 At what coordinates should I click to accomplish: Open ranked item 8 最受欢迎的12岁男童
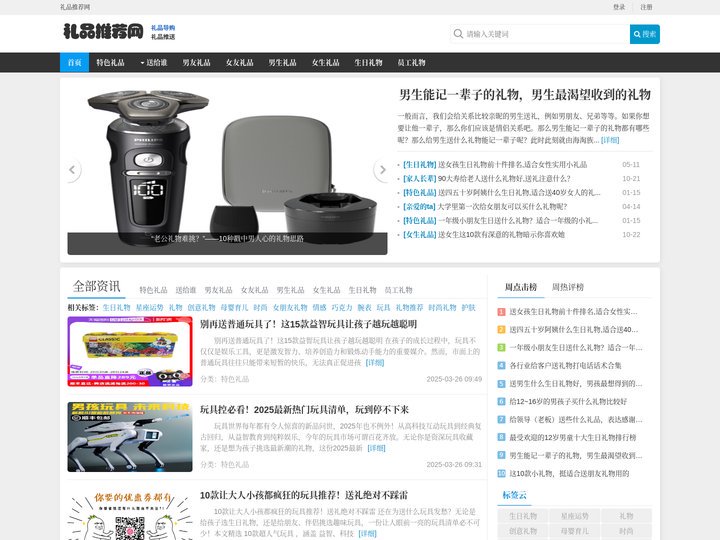coord(573,437)
